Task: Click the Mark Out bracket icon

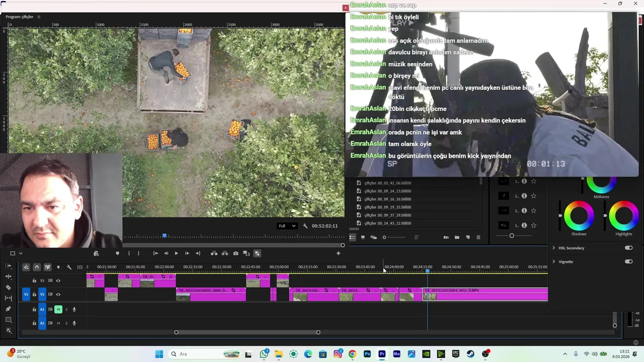Action: [x=138, y=253]
